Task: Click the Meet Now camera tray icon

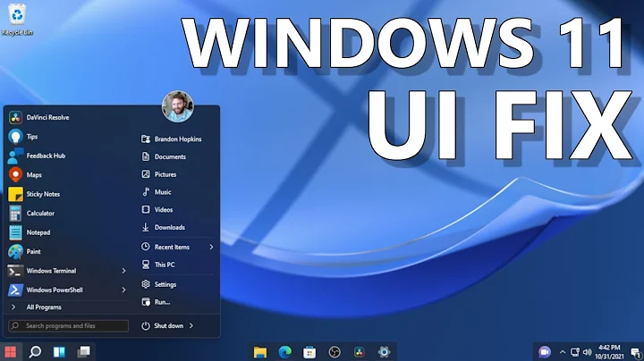Action: [545, 352]
